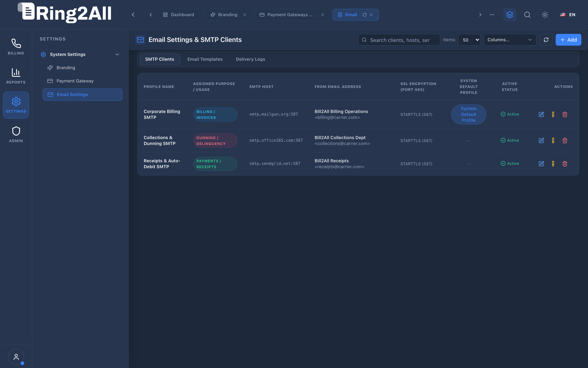Close the Email tab
The height and width of the screenshot is (368, 588).
[371, 15]
